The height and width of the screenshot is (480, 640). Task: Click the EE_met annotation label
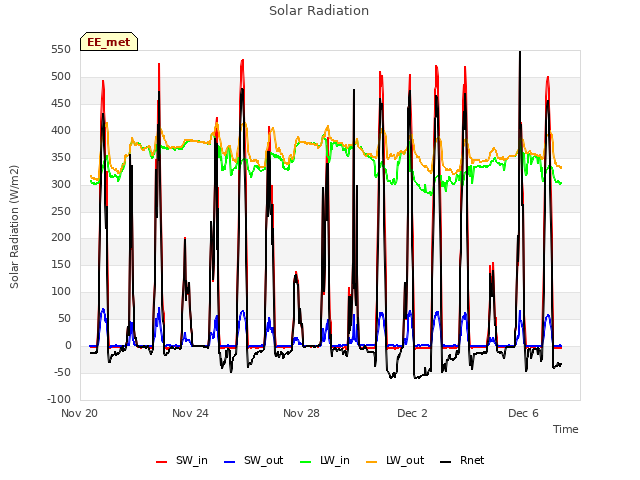[x=109, y=42]
